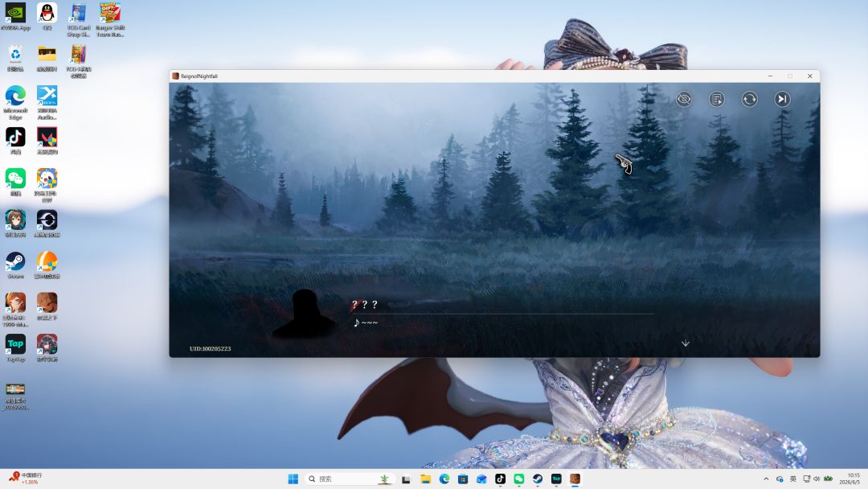Open Microsoft Store from the taskbar
The width and height of the screenshot is (868, 489).
[463, 479]
